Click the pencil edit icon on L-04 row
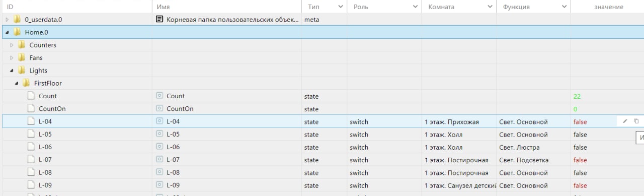The height and width of the screenshot is (196, 644). [625, 121]
